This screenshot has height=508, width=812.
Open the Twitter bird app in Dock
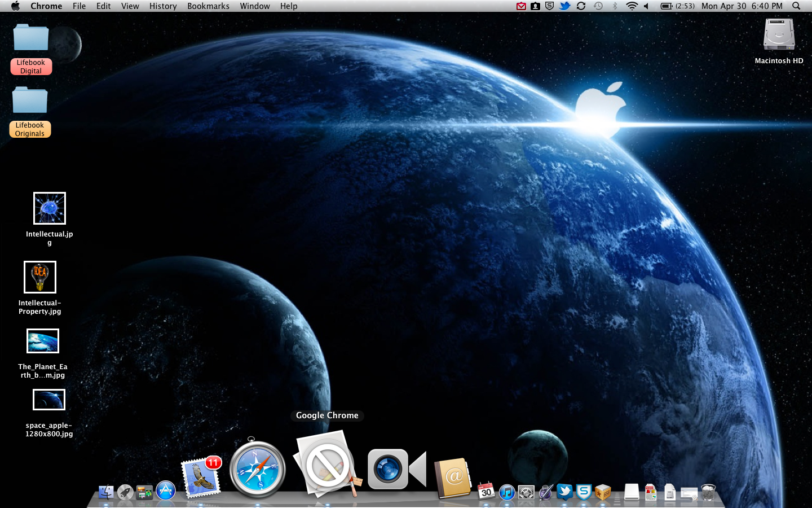(564, 492)
